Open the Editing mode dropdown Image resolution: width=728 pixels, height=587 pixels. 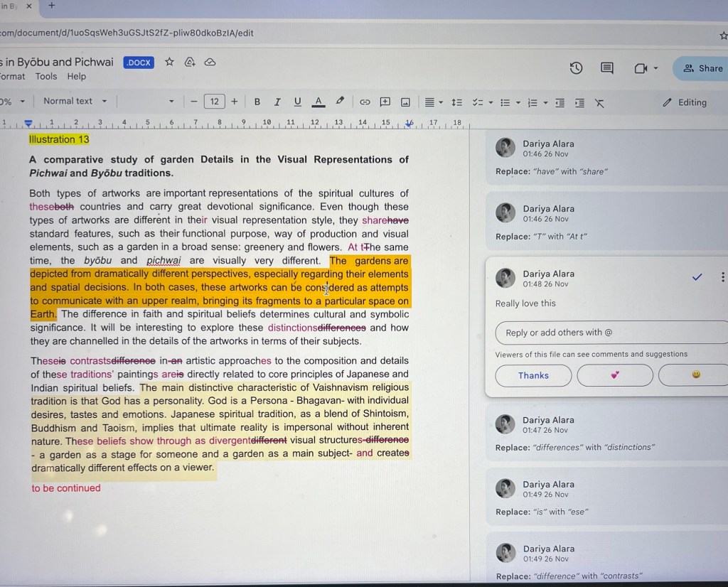click(x=685, y=102)
